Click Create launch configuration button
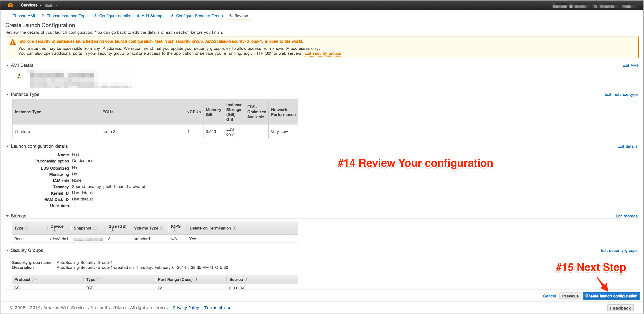644x314 pixels. click(x=611, y=296)
